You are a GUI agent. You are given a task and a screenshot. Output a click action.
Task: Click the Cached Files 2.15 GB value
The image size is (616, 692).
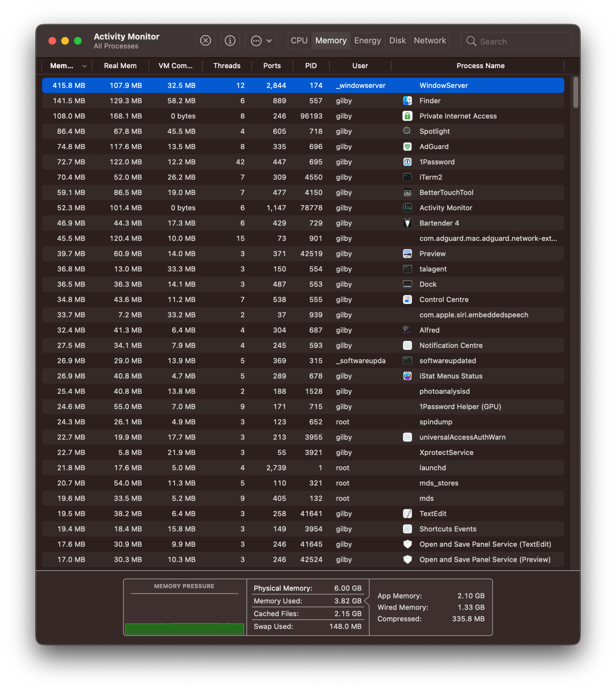point(348,614)
